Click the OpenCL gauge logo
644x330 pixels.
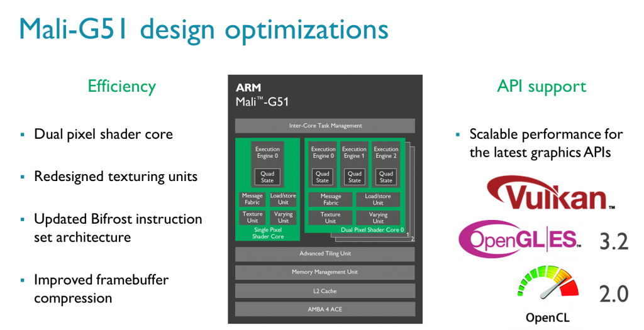(548, 282)
